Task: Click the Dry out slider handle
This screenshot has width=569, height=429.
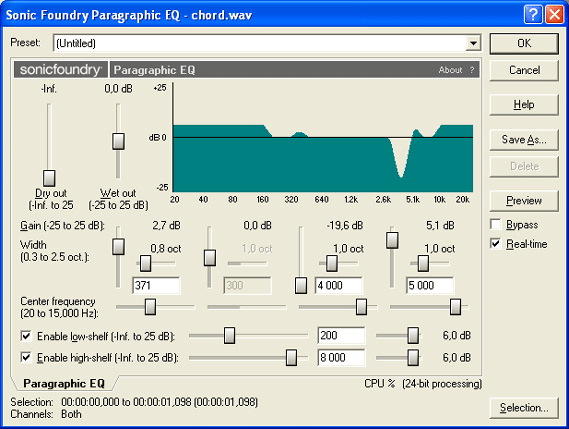Action: (49, 178)
